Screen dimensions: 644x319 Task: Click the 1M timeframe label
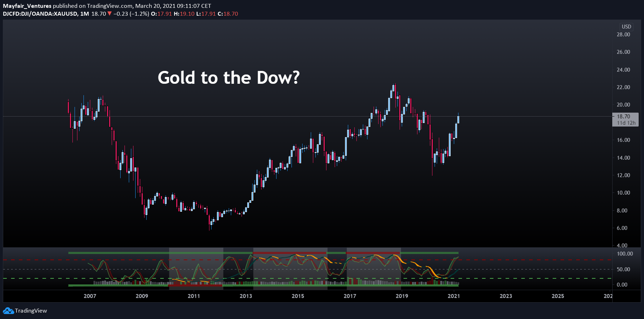(85, 14)
